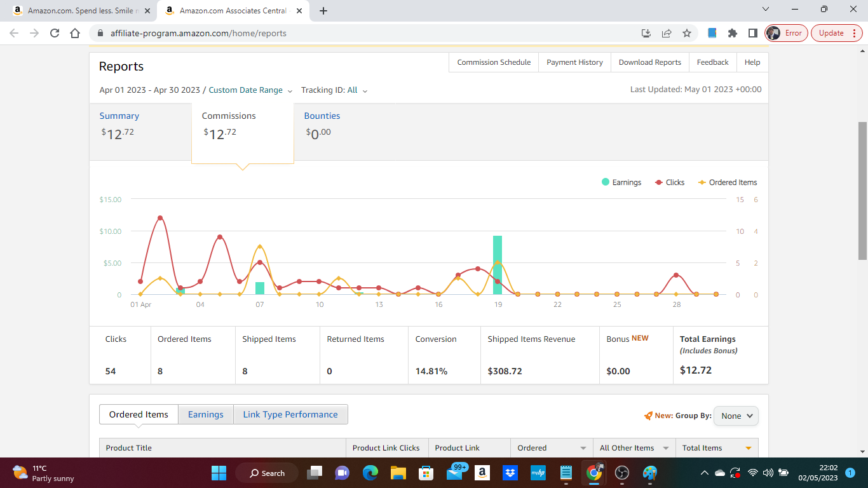Image resolution: width=868 pixels, height=488 pixels.
Task: Click the Clicks total value 54
Action: (x=111, y=371)
